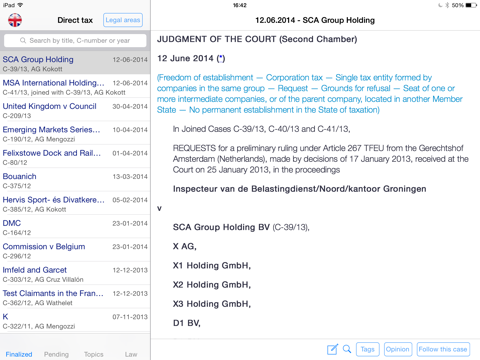
Task: Click the magnifier search icon in bottom toolbar
Action: tap(347, 349)
